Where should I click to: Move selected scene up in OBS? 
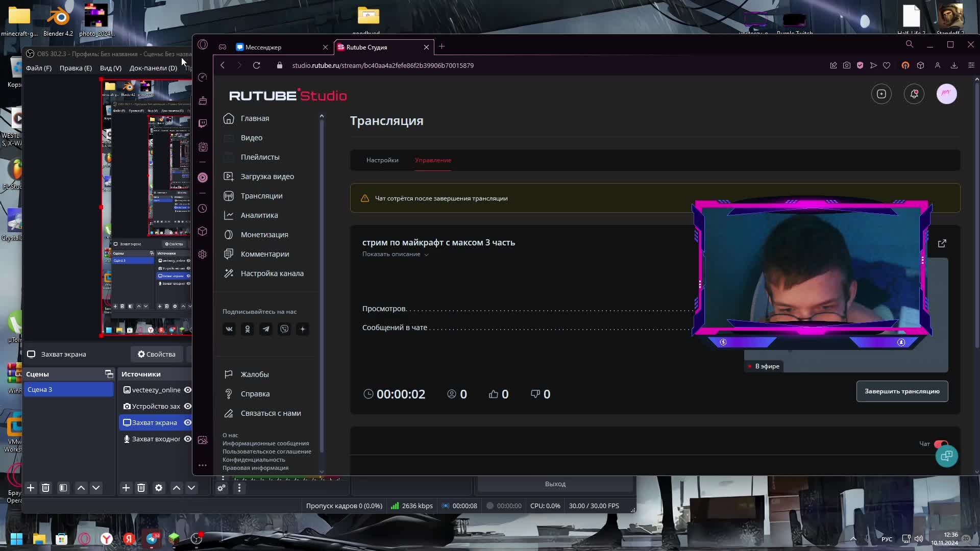[81, 488]
